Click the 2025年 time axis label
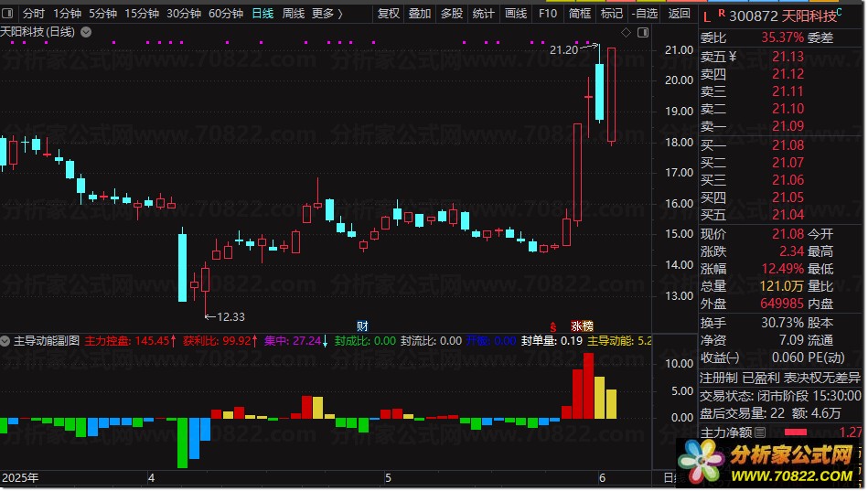The image size is (868, 491). pos(20,477)
